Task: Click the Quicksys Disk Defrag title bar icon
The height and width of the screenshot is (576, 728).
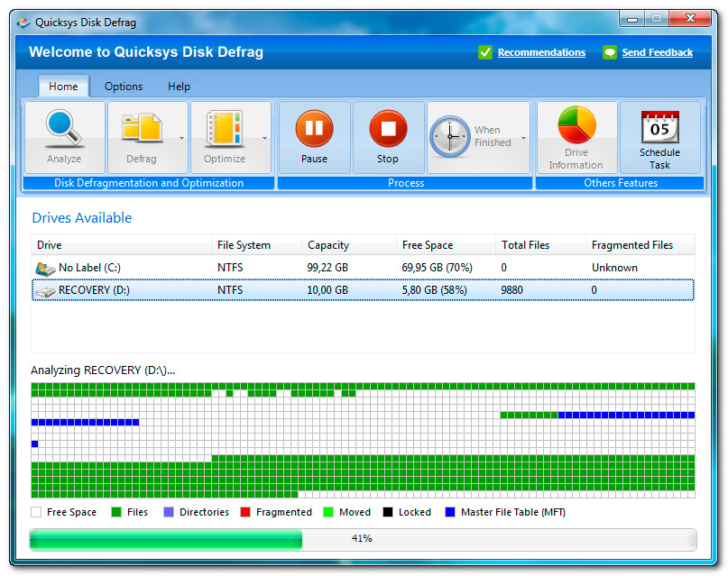Action: (23, 23)
